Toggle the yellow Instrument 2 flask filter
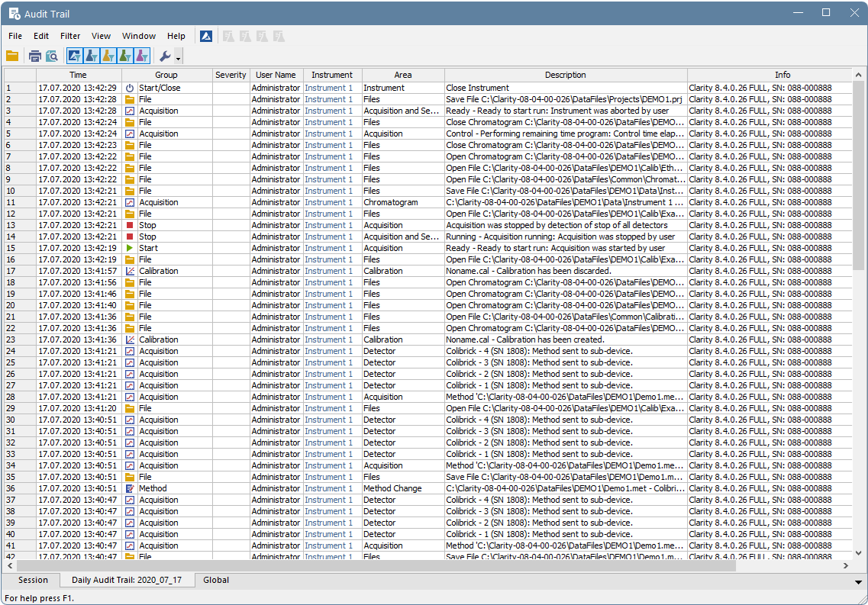The image size is (868, 605). click(108, 56)
